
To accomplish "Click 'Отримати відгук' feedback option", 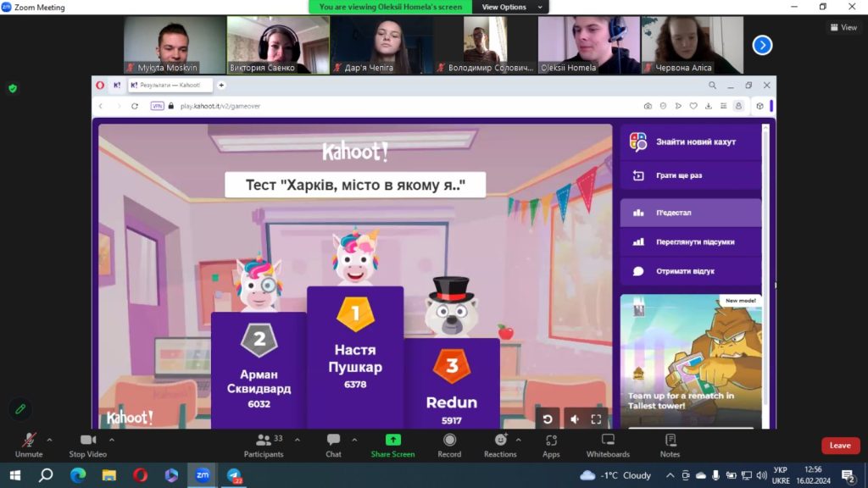I will pyautogui.click(x=691, y=271).
